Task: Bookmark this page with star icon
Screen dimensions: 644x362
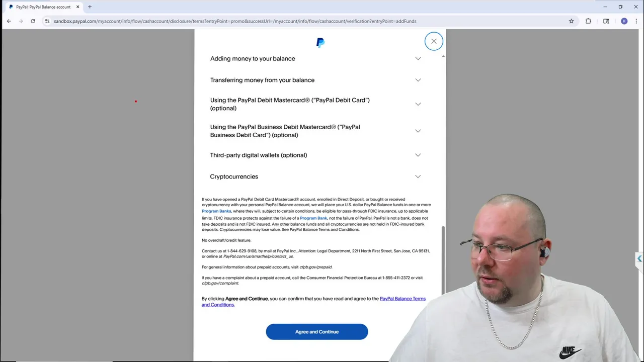Action: pos(572,21)
